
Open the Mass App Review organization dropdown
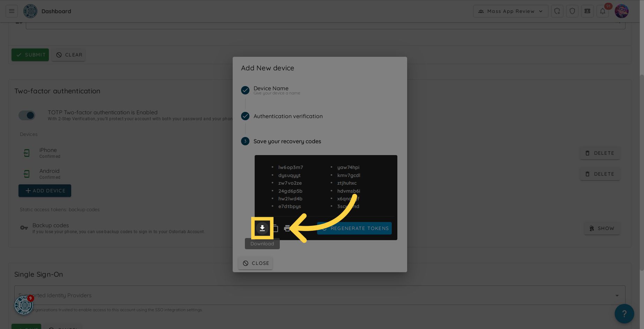[510, 11]
